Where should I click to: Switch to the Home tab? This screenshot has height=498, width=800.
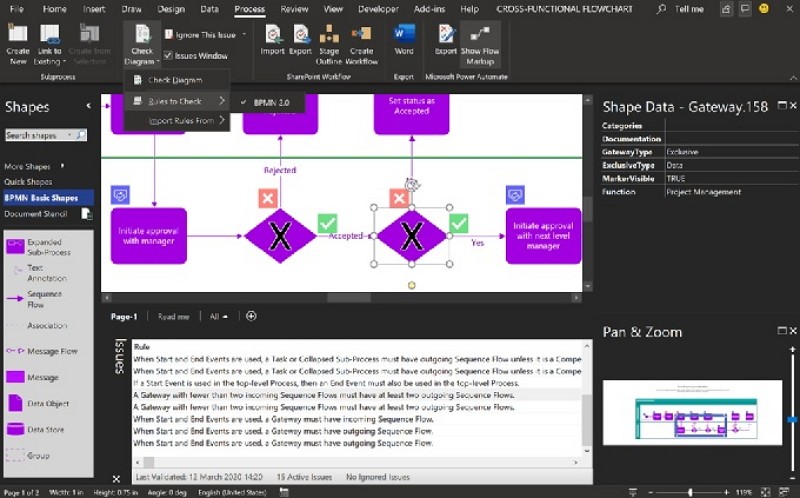pyautogui.click(x=55, y=9)
